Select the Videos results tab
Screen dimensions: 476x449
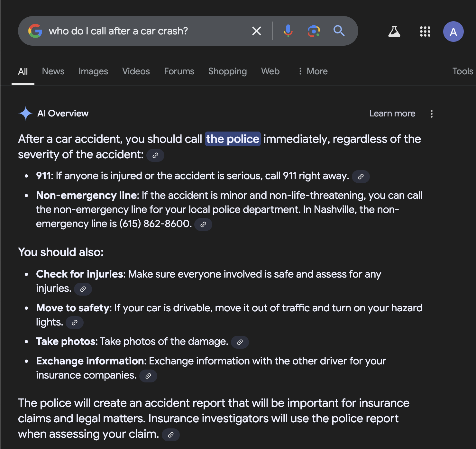(x=136, y=71)
